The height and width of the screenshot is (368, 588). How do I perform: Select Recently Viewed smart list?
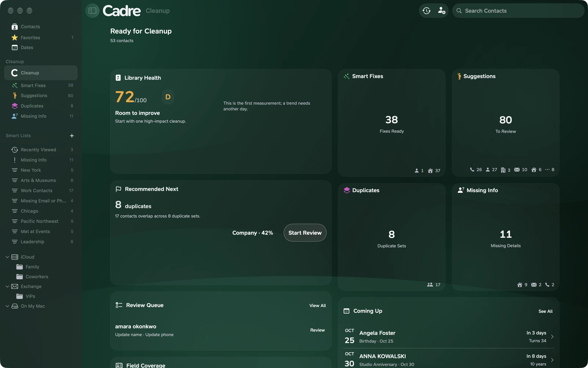[41, 150]
